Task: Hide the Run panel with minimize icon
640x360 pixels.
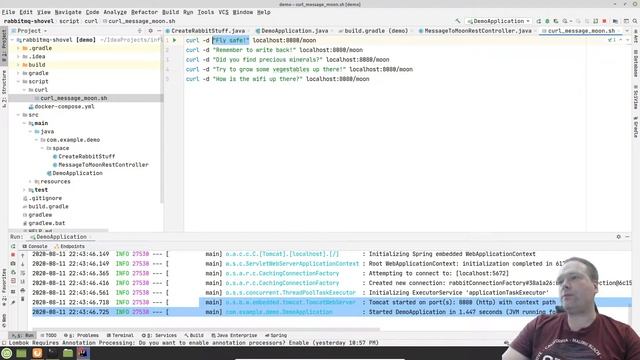Action: click(x=628, y=237)
